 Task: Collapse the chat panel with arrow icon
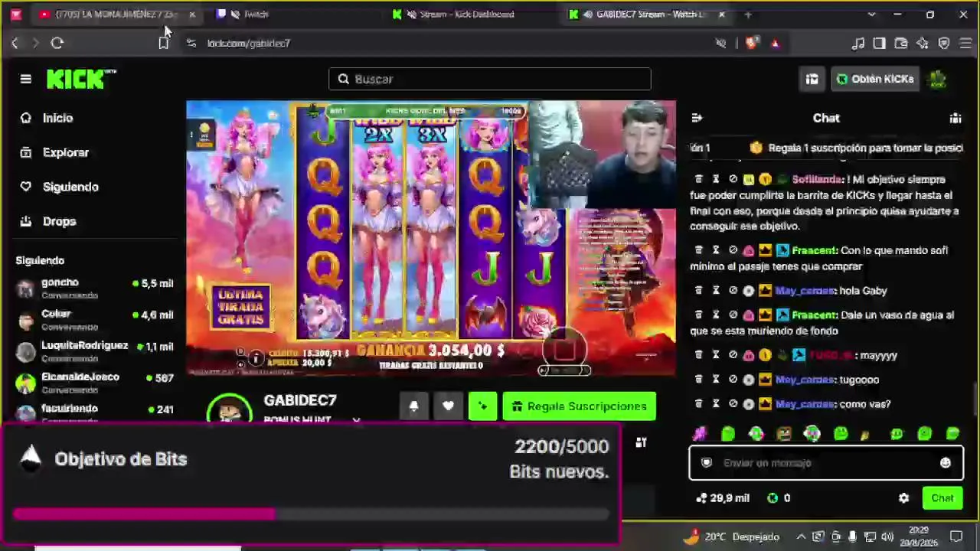click(x=697, y=118)
